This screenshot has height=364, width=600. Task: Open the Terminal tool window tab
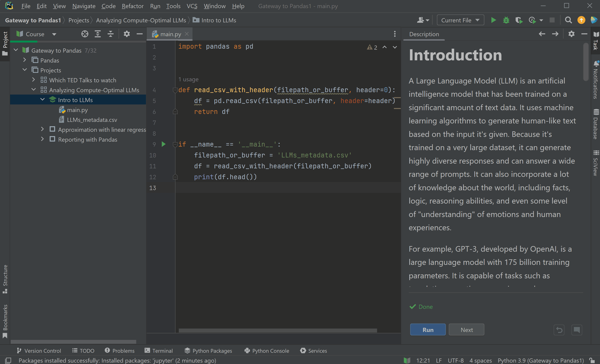point(158,351)
